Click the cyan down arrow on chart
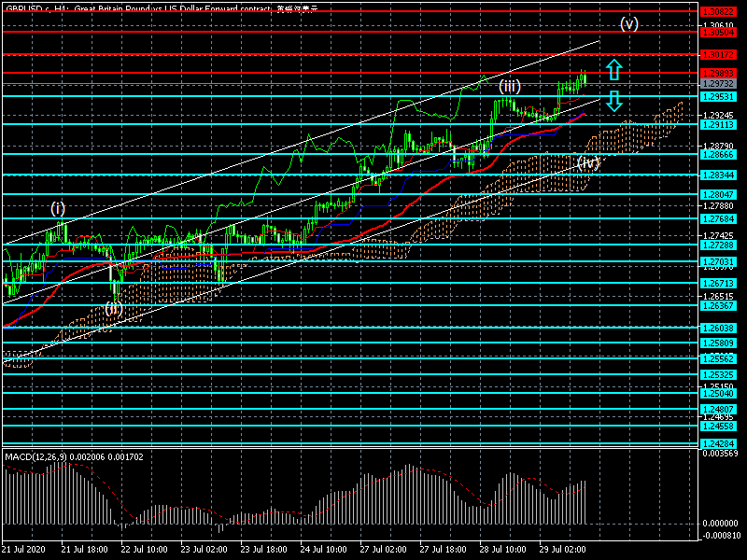Viewport: 747px width, 560px height. [613, 101]
